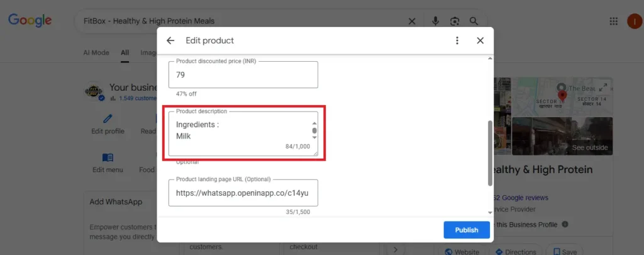
Task: Click the description textarea scroll up arrow
Action: [x=314, y=123]
